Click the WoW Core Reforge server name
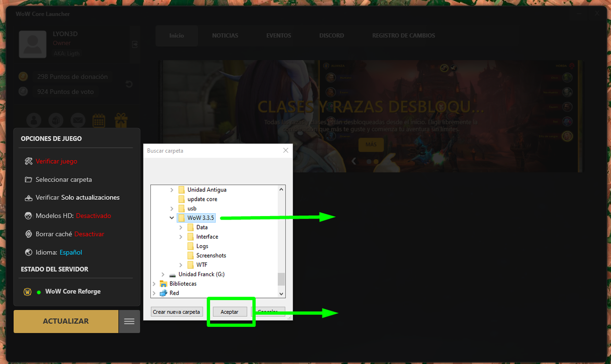 73,291
